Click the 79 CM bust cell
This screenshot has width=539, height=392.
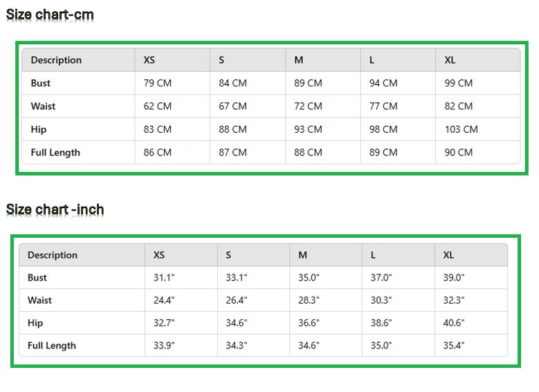158,83
